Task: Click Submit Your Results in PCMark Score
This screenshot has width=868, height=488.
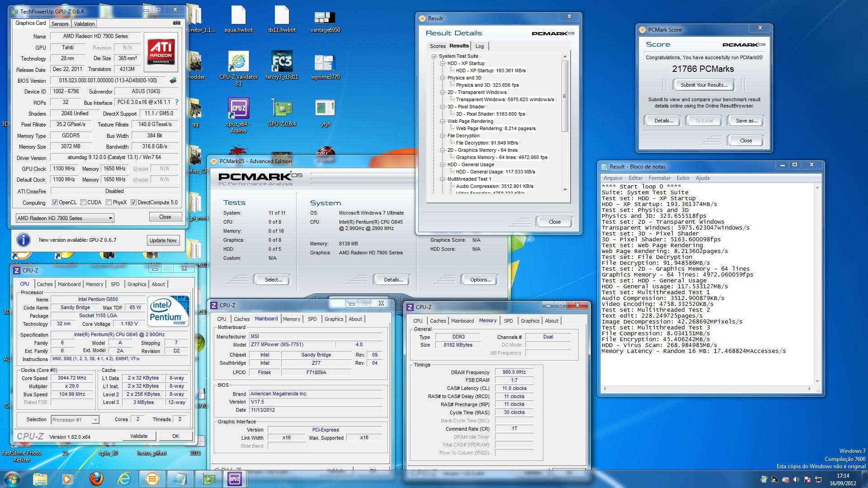Action: [704, 85]
